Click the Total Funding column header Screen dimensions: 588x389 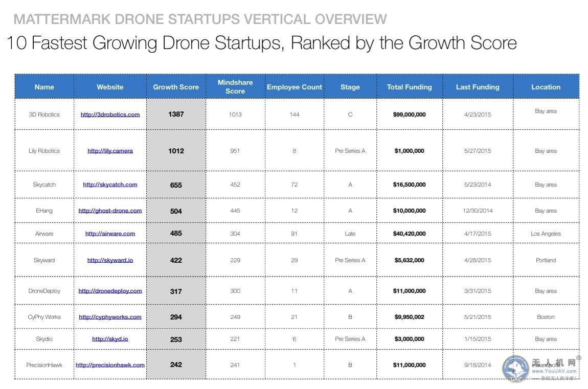coord(409,87)
